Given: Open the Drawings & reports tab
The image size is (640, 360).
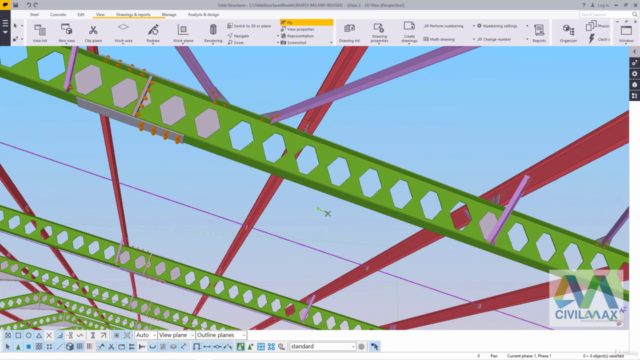Looking at the screenshot, I should (133, 14).
